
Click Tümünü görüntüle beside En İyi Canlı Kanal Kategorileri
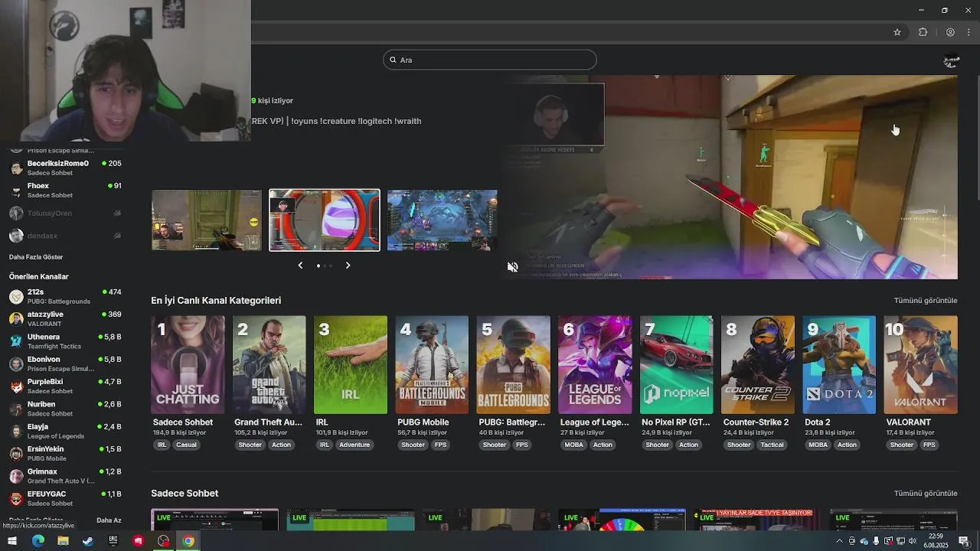click(926, 301)
